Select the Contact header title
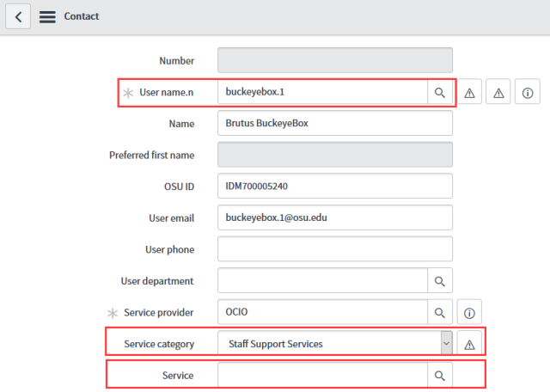This screenshot has height=392, width=550. click(x=82, y=16)
